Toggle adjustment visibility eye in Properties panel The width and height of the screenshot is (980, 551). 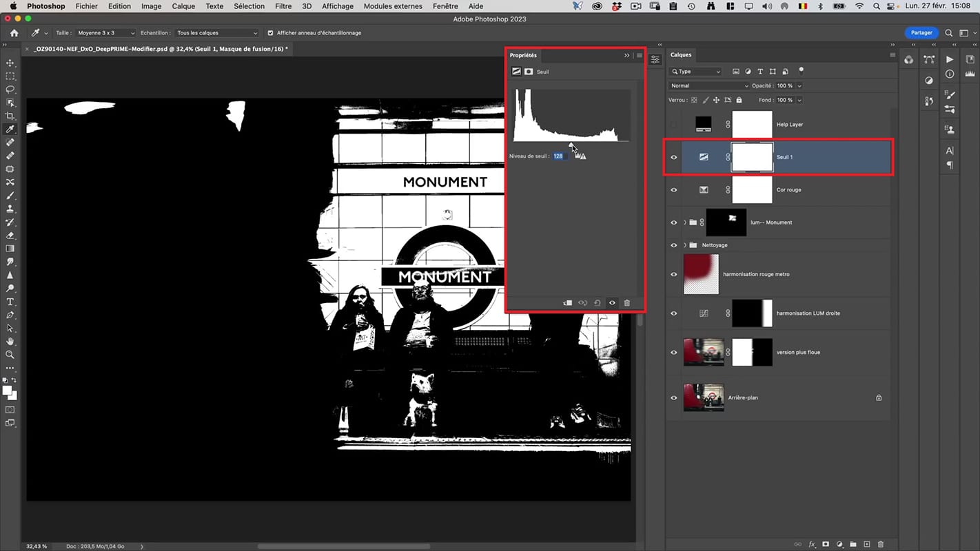pos(612,303)
